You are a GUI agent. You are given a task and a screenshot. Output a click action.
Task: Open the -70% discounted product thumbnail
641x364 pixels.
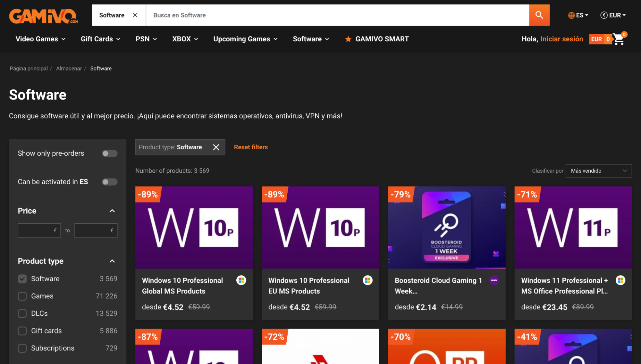click(447, 346)
